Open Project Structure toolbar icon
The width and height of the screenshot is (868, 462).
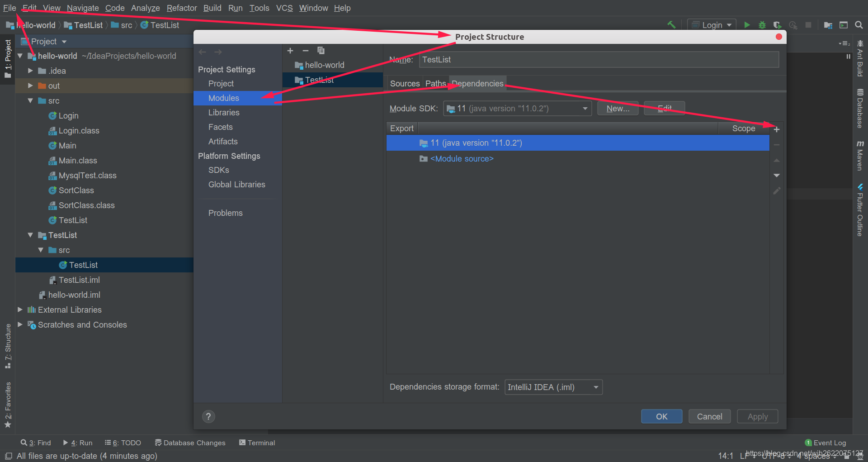tap(828, 25)
